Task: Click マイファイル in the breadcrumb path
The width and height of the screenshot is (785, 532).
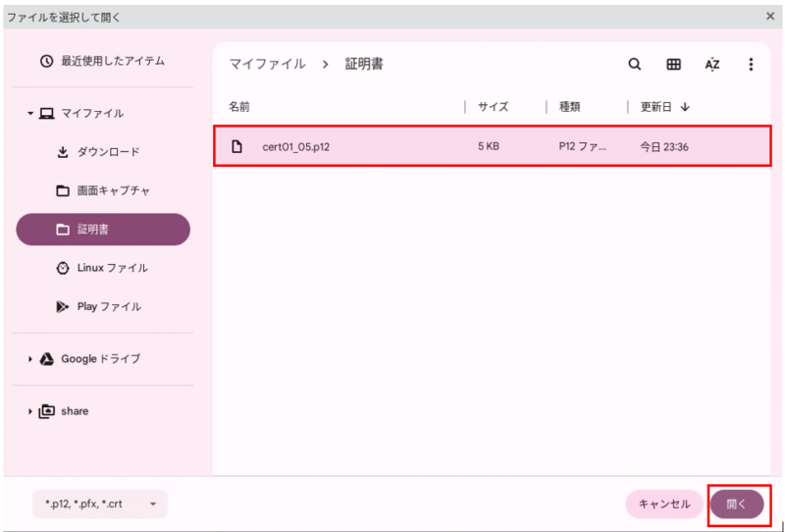Action: coord(267,64)
